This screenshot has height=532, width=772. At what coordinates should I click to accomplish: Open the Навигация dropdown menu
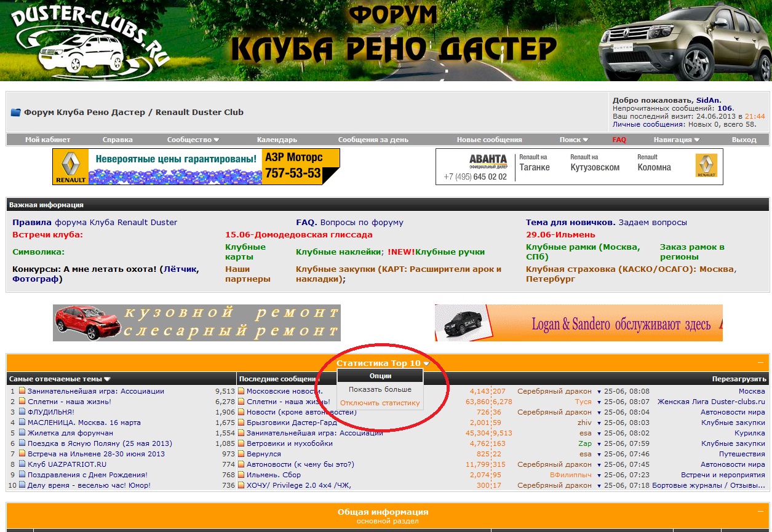click(676, 140)
